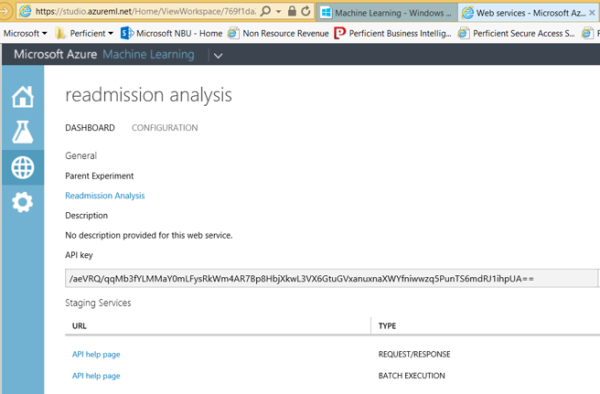
Task: Expand the search dropdown arrow in address bar
Action: (279, 11)
